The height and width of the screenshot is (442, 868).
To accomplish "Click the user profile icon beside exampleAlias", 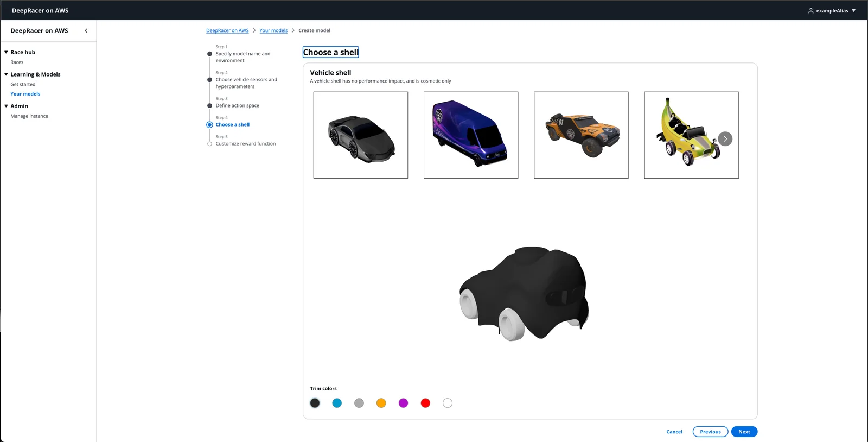I will [811, 11].
